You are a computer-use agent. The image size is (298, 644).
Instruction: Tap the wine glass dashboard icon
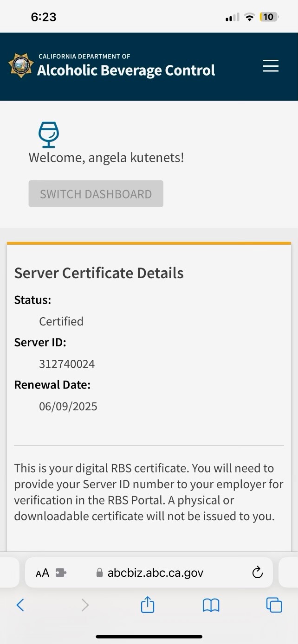[48, 134]
